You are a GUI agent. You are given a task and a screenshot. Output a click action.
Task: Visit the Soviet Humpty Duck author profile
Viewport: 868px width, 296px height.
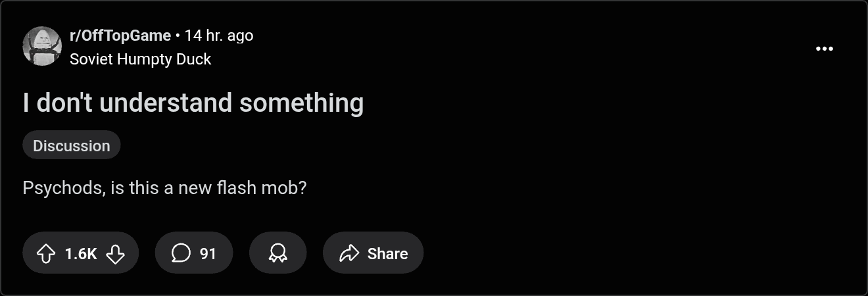(x=140, y=59)
